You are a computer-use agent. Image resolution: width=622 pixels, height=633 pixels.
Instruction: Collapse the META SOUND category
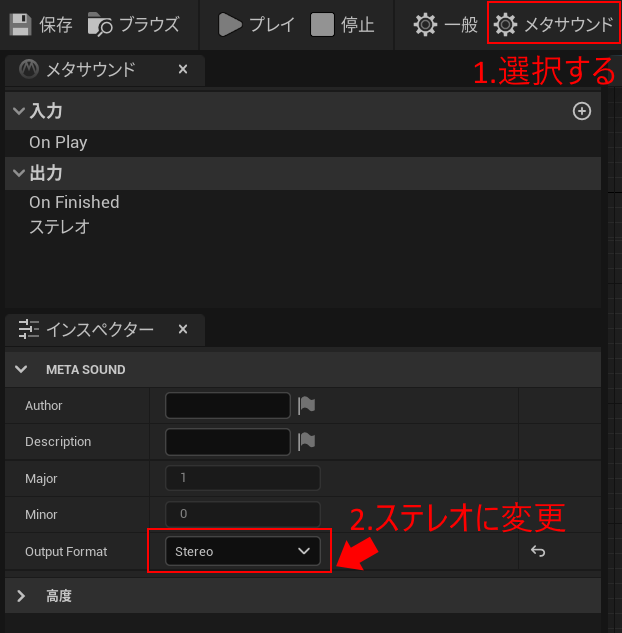tap(21, 369)
